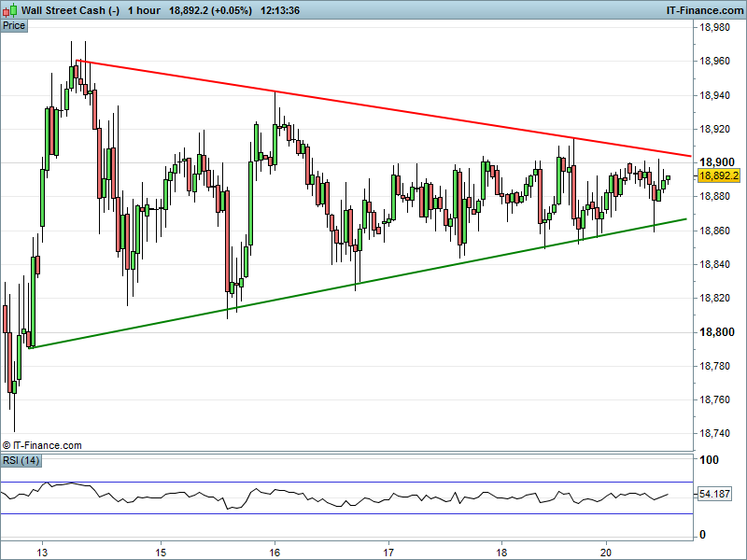
Task: Click the candlestick icon beside Wall Street Cash
Action: (x=10, y=10)
